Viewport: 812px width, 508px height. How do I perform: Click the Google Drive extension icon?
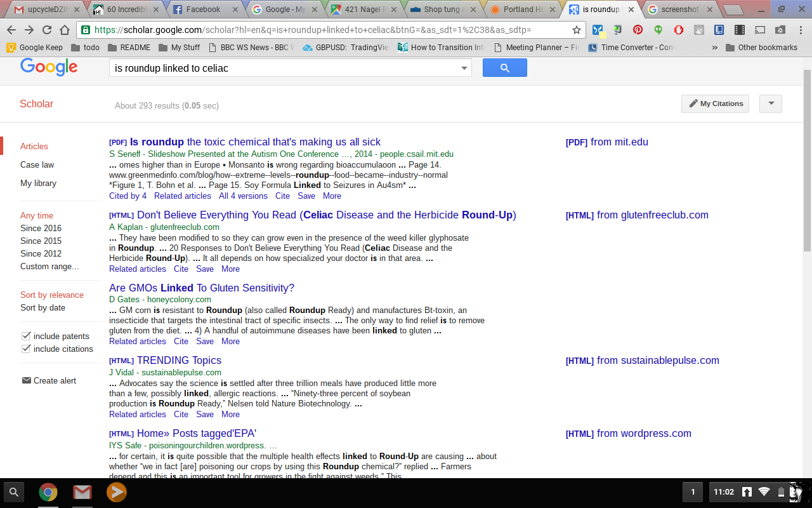pos(780,30)
